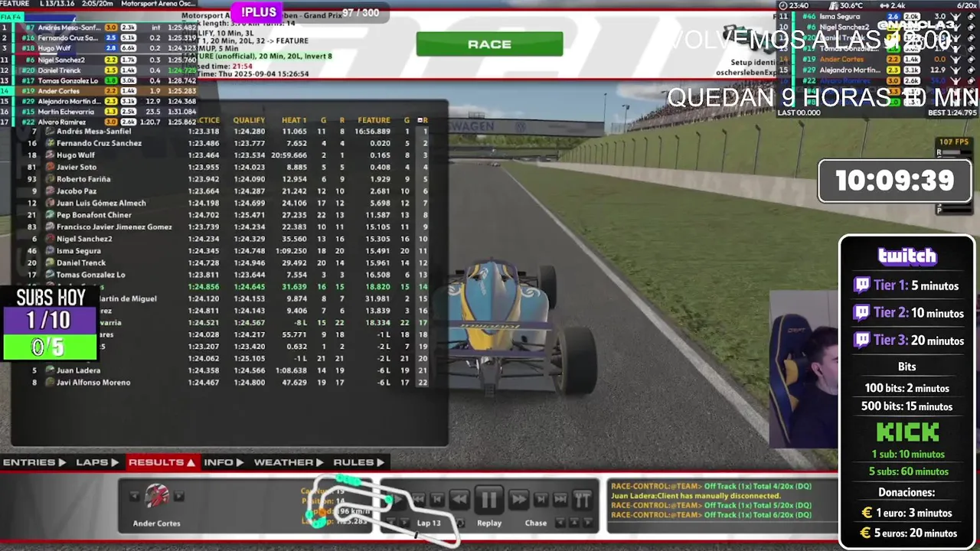The width and height of the screenshot is (980, 551).
Task: Click the Chase camera label
Action: pyautogui.click(x=536, y=523)
